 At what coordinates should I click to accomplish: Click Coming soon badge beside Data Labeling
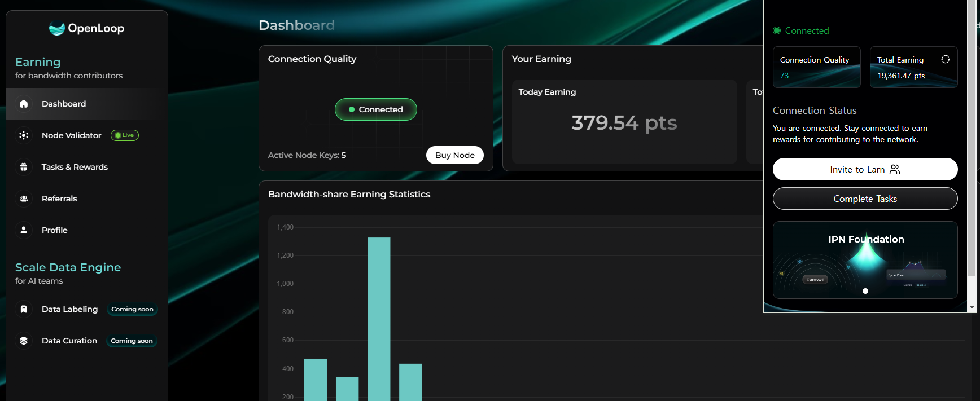(132, 309)
